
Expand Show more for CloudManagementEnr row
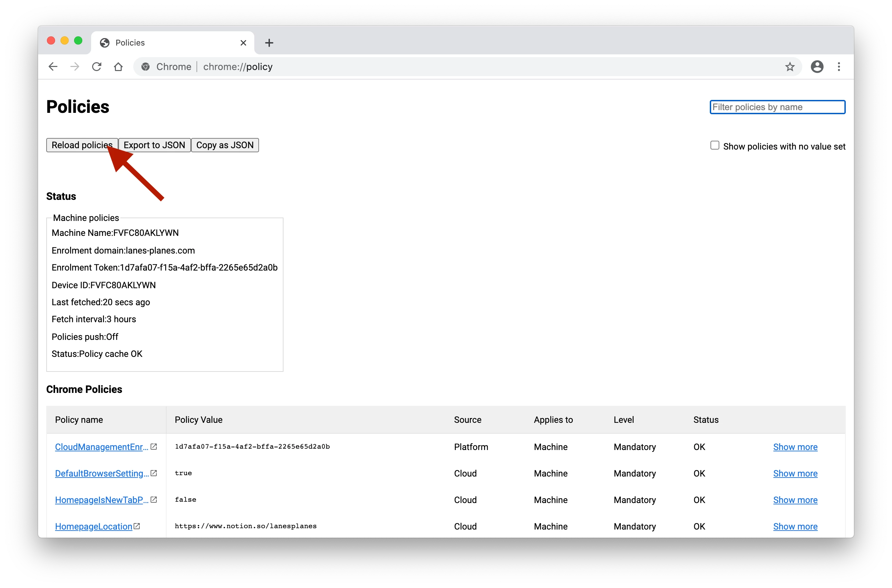[x=795, y=447]
